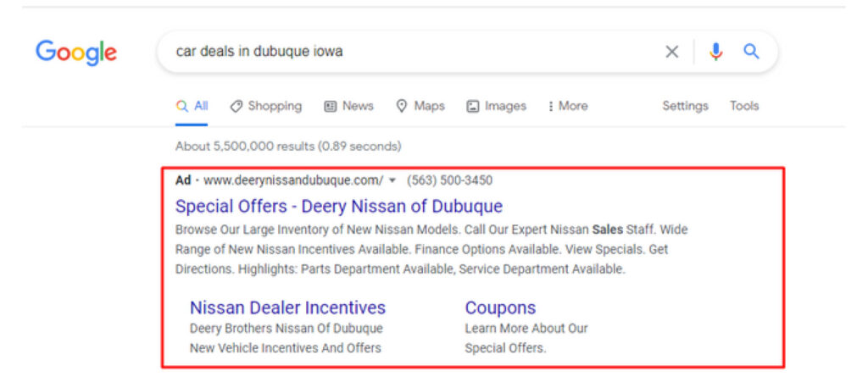Select the All results tab

pos(192,106)
